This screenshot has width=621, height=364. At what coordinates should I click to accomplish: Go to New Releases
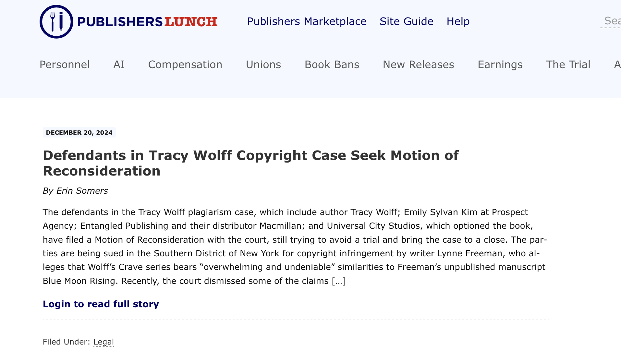click(418, 65)
